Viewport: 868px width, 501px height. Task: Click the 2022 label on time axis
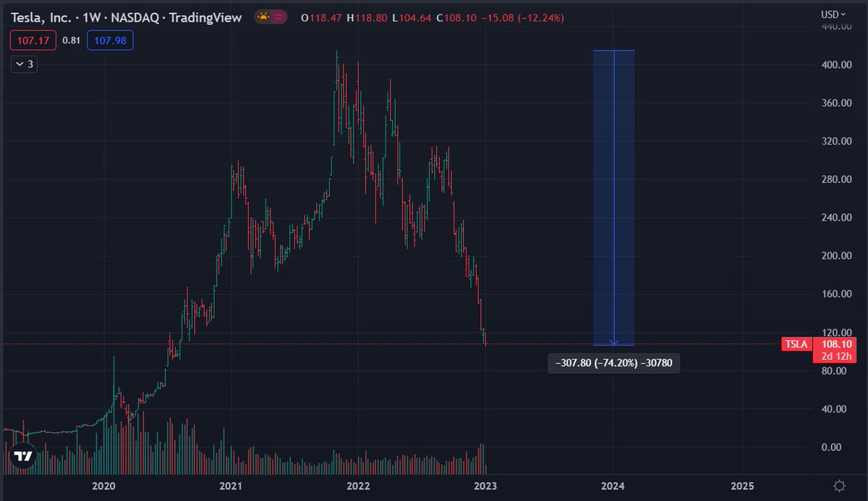click(x=357, y=485)
